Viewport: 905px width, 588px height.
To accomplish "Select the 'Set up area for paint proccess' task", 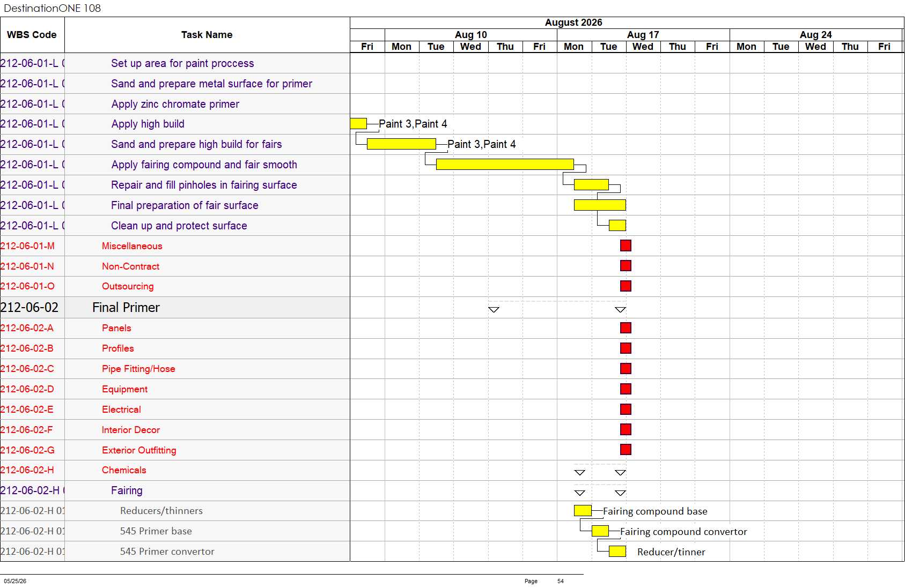I will point(182,63).
